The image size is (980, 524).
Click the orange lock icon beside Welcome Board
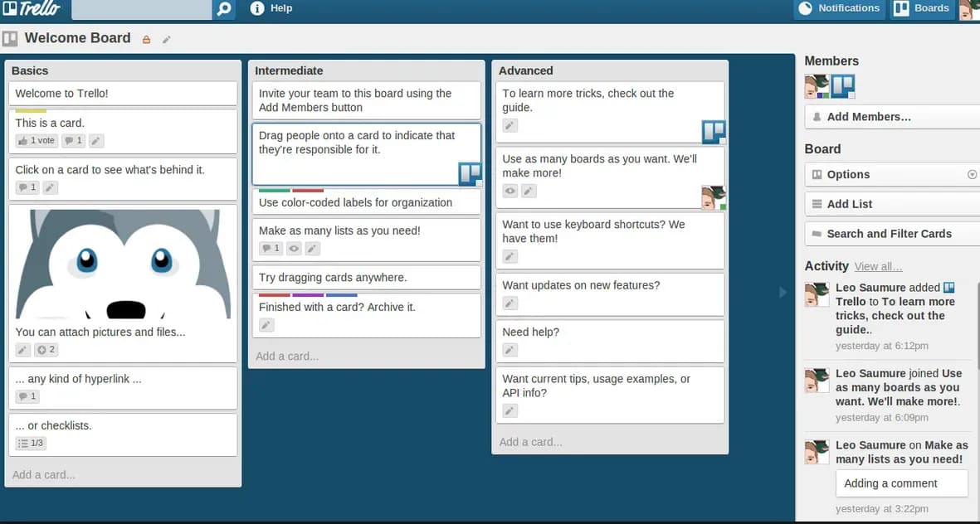[x=147, y=39]
